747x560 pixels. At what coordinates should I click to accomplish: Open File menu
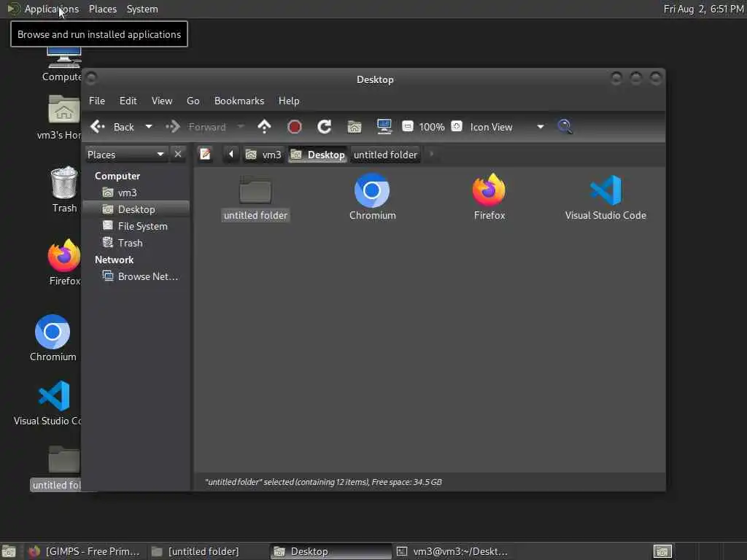tap(97, 101)
